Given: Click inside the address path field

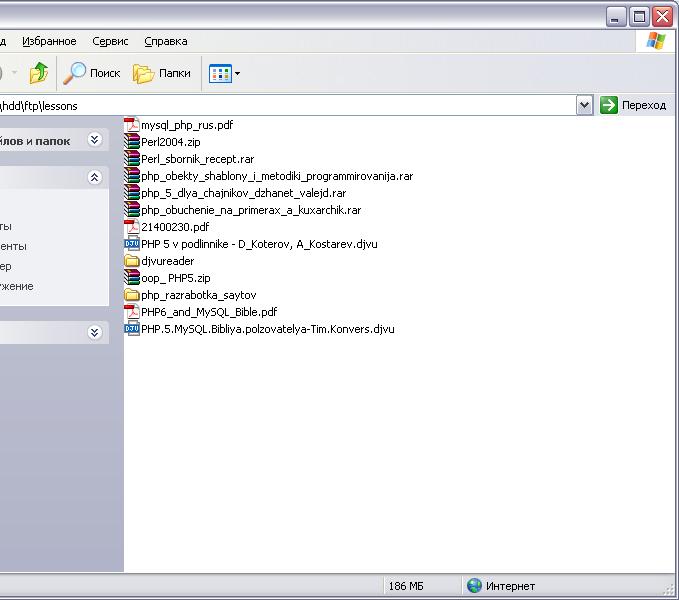Looking at the screenshot, I should 300,105.
